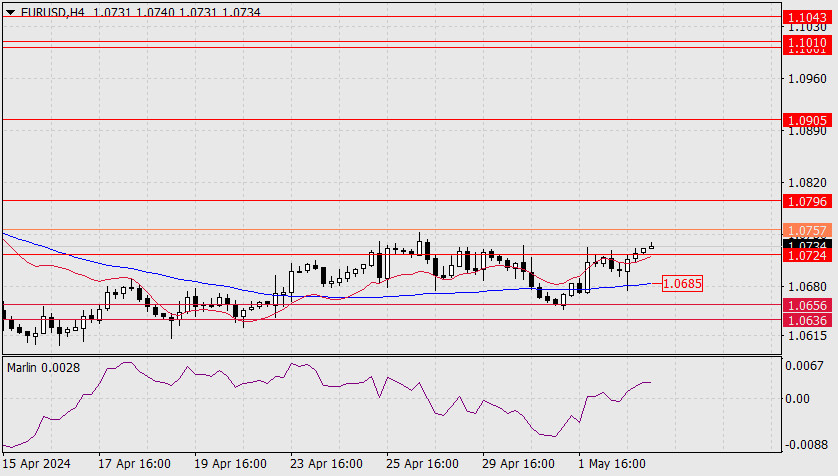Click the 17 Apr 16:00 time label
Screen dimensions: 838x476
(x=134, y=463)
